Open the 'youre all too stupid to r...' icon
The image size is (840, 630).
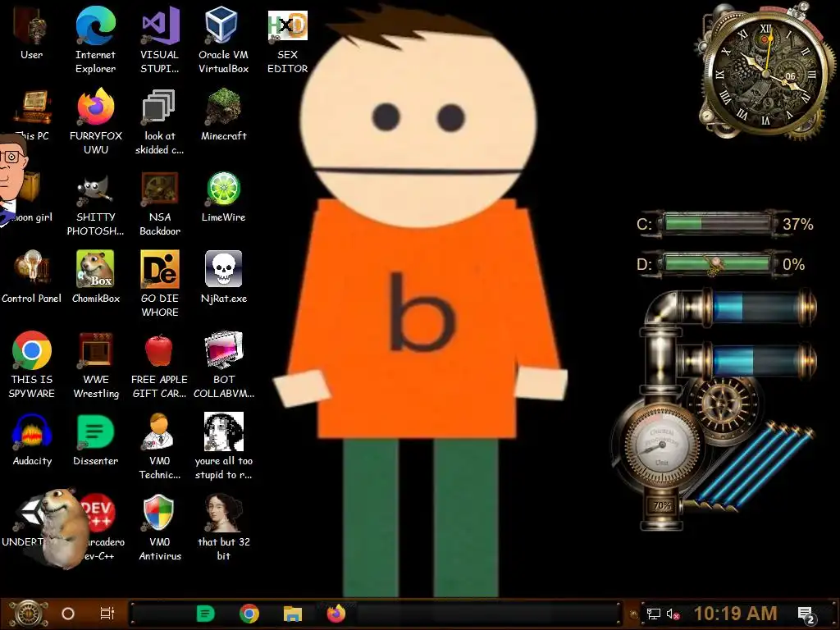(x=223, y=446)
